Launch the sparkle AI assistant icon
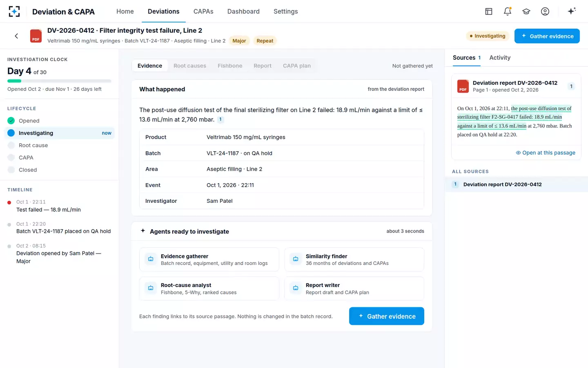588x368 pixels. coord(572,11)
